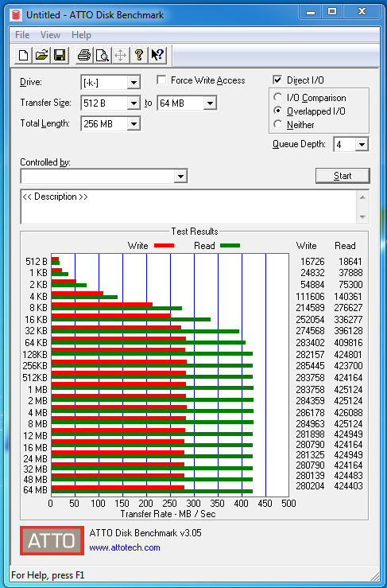Click the Start button

[342, 176]
